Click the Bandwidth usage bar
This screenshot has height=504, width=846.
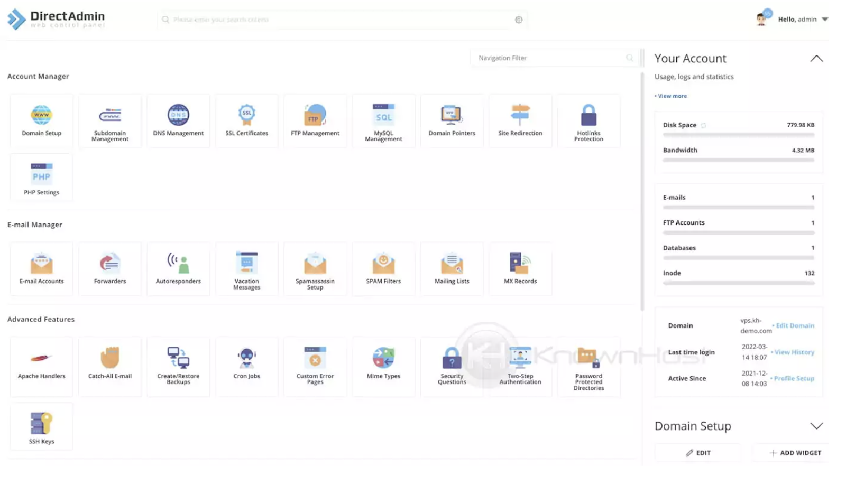click(x=739, y=160)
